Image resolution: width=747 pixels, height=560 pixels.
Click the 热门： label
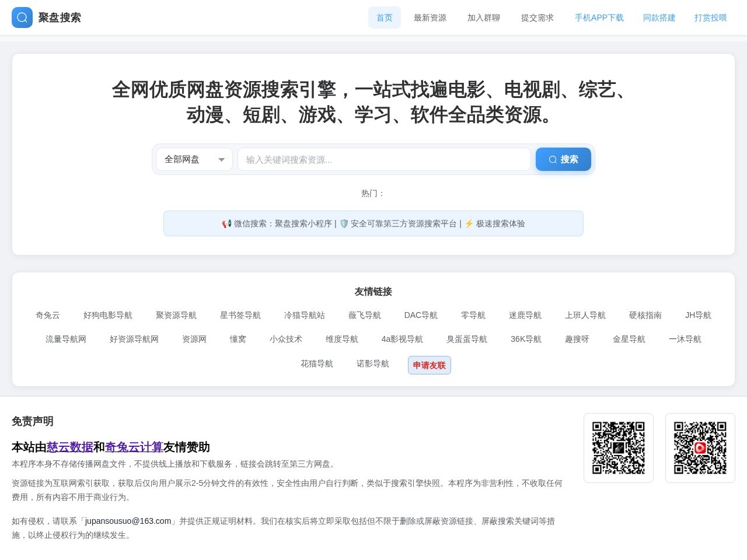[x=373, y=193]
